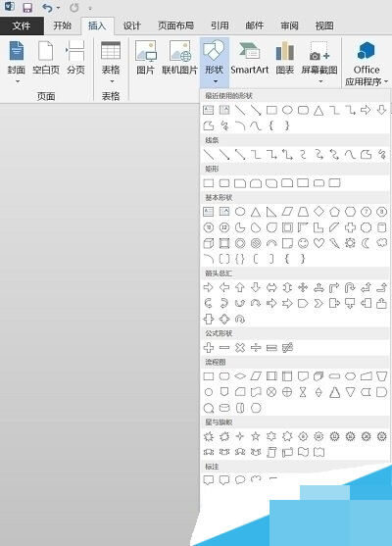Image resolution: width=392 pixels, height=546 pixels.
Task: Select the division sign in 公式形状
Action: click(256, 348)
